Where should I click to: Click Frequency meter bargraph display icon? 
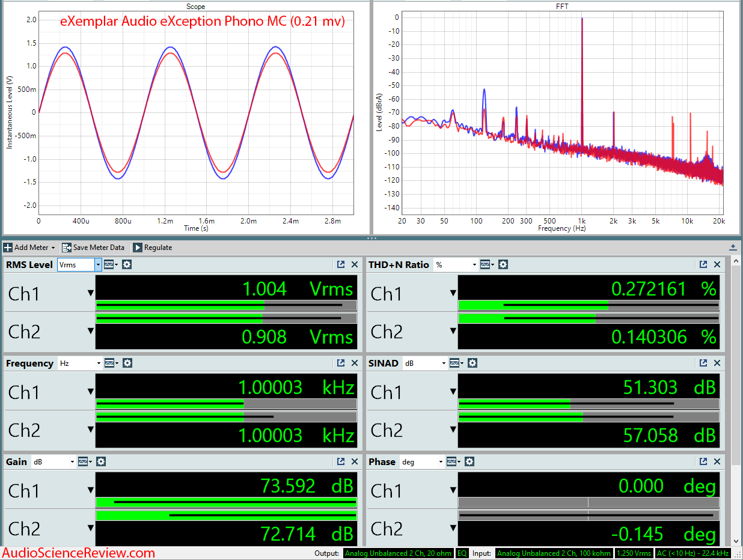click(x=111, y=363)
